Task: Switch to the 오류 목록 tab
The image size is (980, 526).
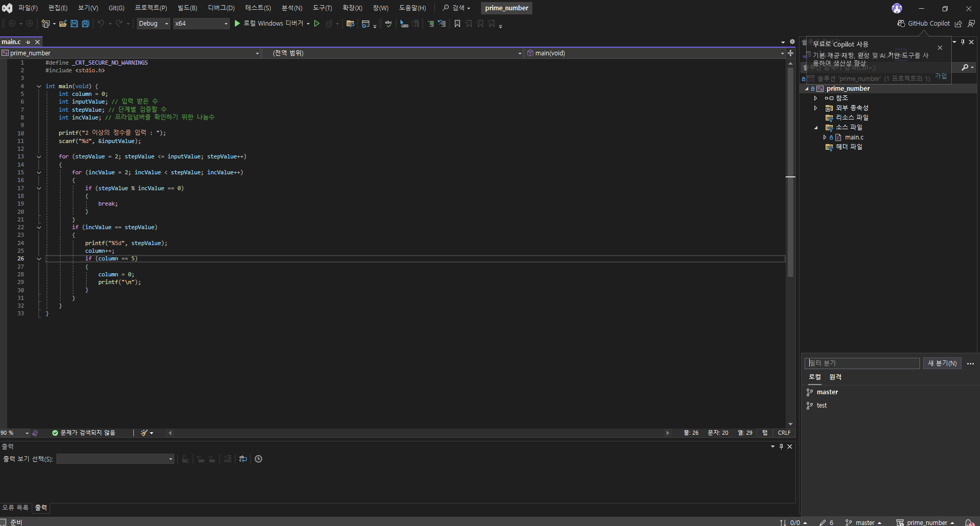Action: [x=15, y=508]
